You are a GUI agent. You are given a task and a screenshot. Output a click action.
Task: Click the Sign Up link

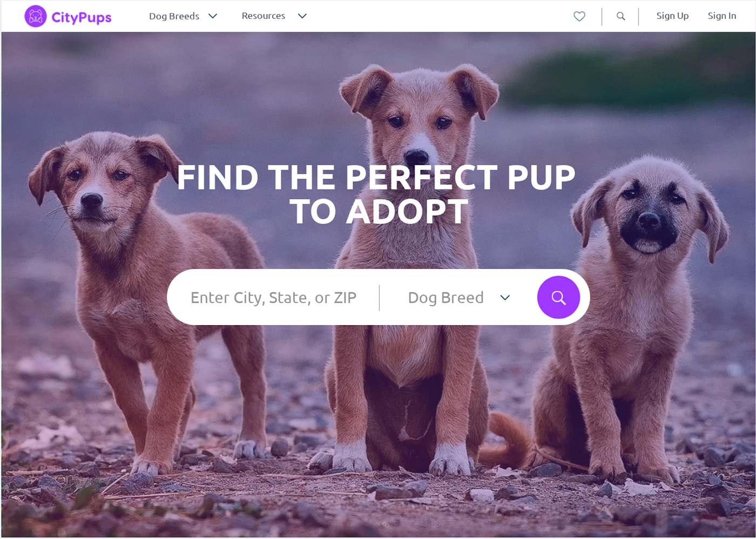click(x=672, y=16)
